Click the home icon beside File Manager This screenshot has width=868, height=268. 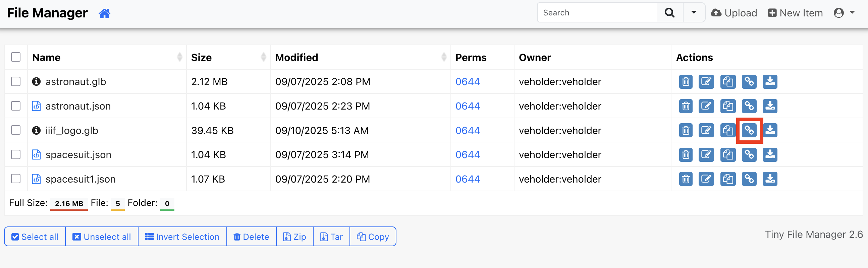point(104,13)
